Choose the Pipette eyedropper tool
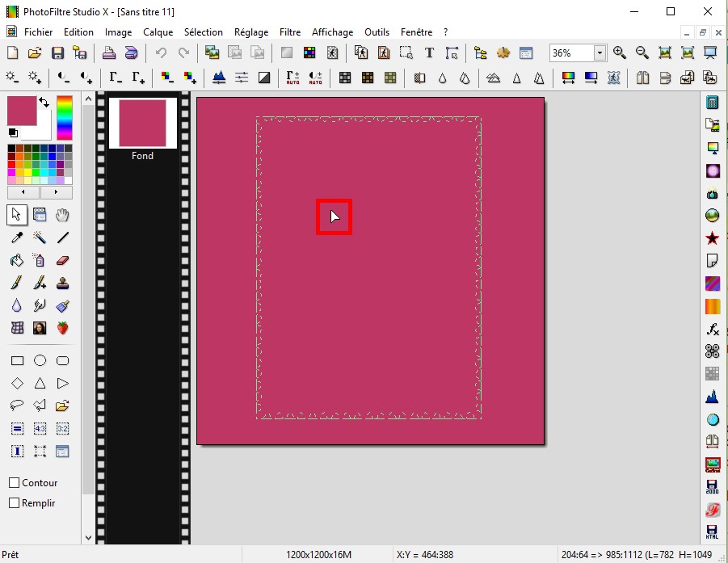 (x=16, y=237)
